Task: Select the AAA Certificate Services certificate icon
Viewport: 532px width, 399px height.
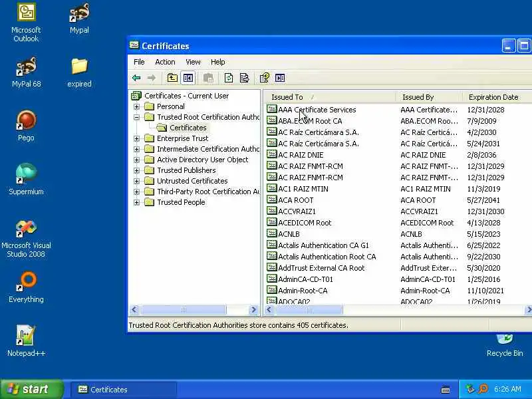Action: coord(271,109)
